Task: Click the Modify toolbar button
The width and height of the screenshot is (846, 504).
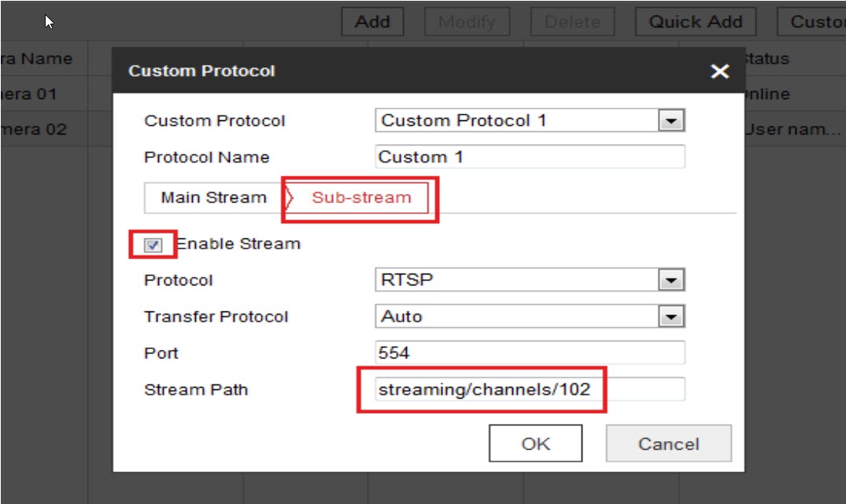Action: click(467, 22)
